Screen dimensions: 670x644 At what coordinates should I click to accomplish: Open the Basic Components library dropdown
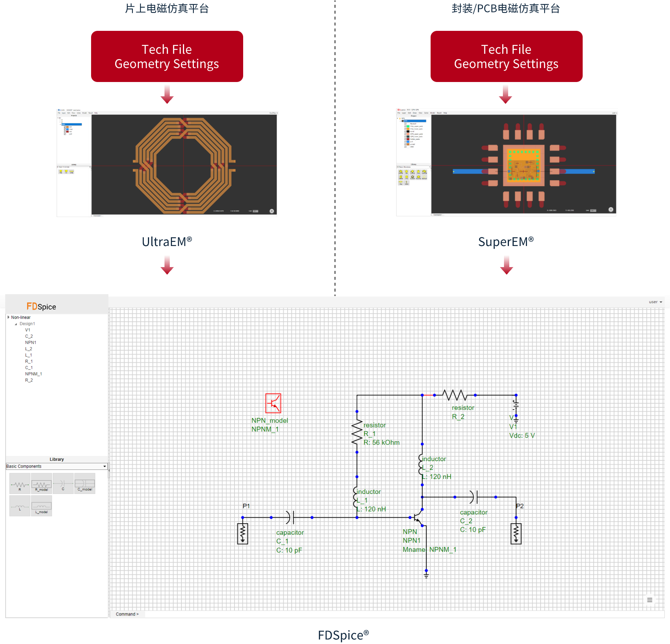click(104, 466)
